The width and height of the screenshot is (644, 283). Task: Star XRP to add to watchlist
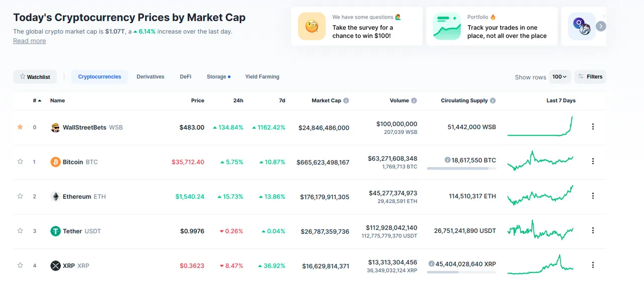click(x=20, y=265)
